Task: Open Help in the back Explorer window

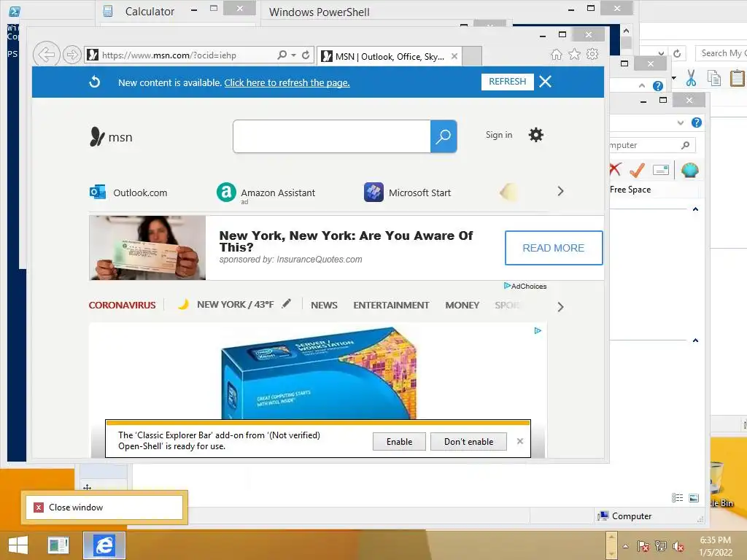Action: [x=658, y=86]
